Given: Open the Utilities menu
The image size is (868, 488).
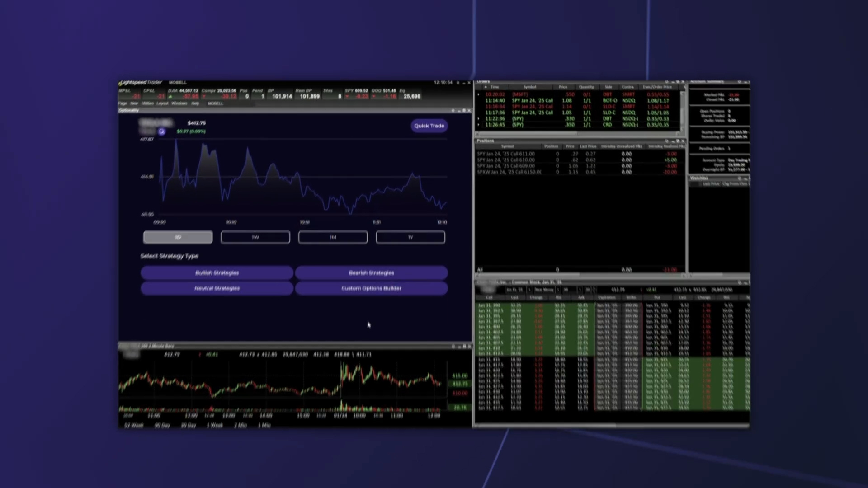Looking at the screenshot, I should click(147, 103).
